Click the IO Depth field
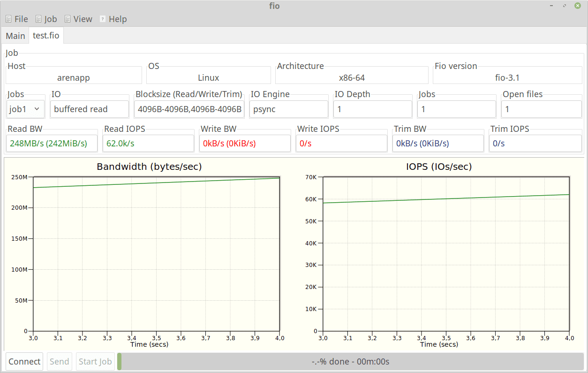The height and width of the screenshot is (373, 588). coord(372,109)
